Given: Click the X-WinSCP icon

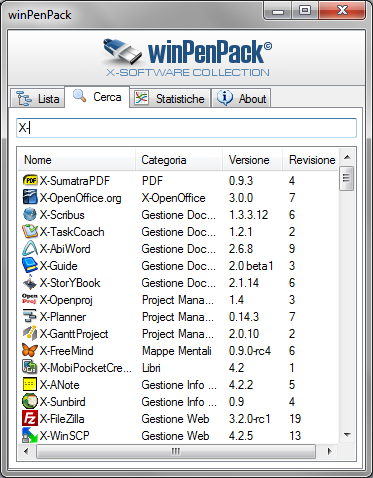Looking at the screenshot, I should 30,436.
